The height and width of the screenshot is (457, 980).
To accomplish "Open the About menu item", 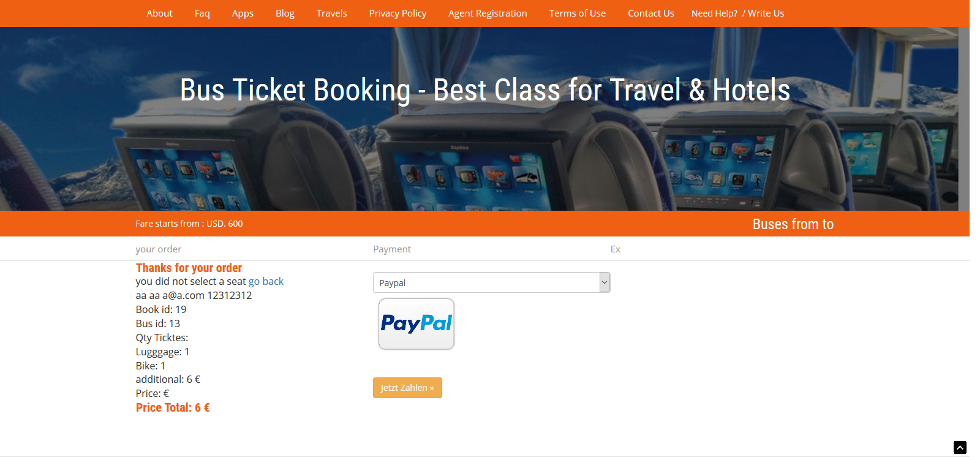I will coord(159,13).
